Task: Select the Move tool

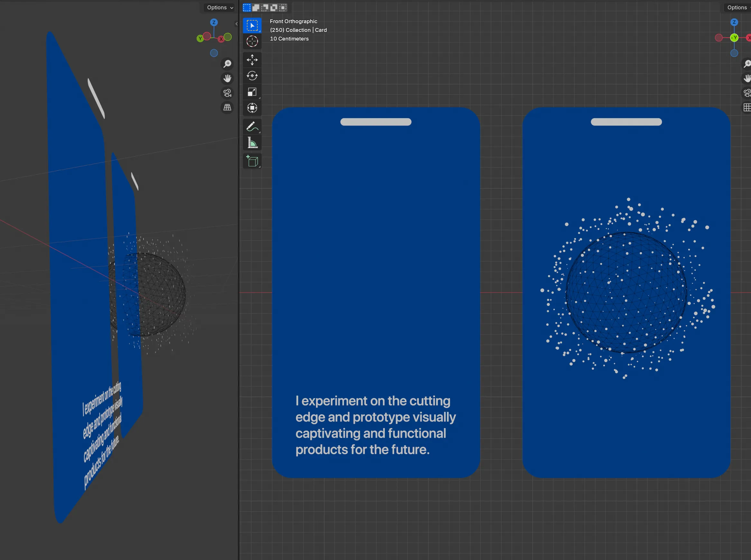Action: (252, 60)
